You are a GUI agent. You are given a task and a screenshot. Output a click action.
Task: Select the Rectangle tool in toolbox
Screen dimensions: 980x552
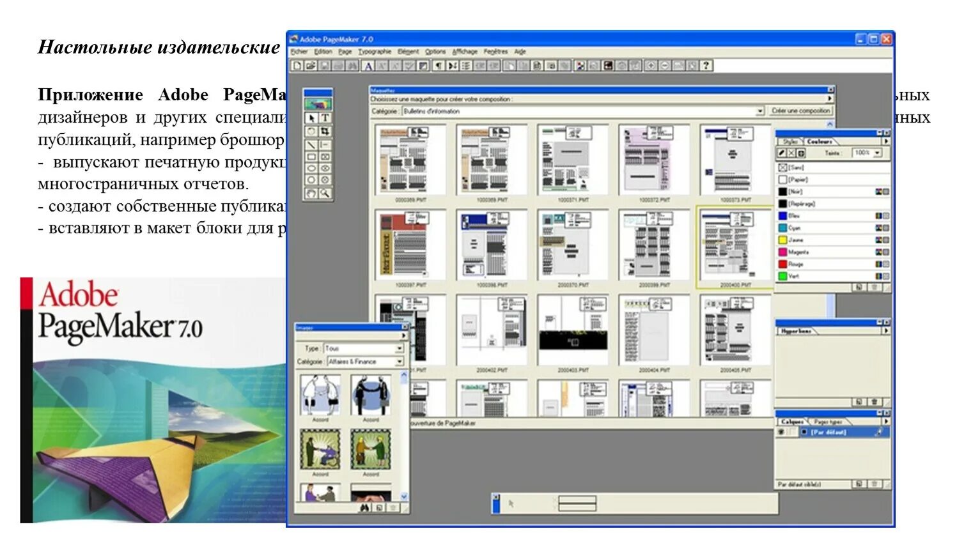[311, 157]
